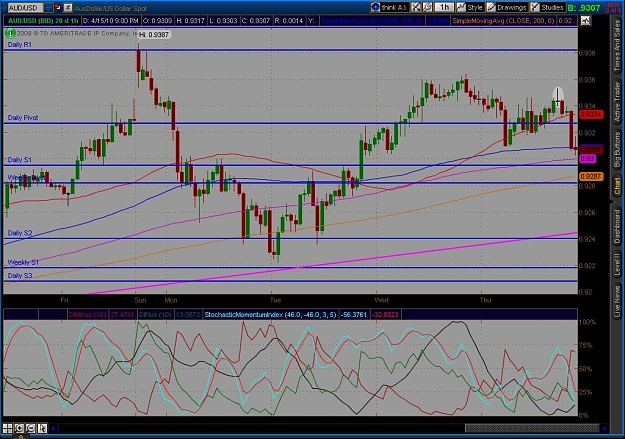This screenshot has height=439, width=625.
Task: Open the think A.I. tool
Action: click(389, 7)
